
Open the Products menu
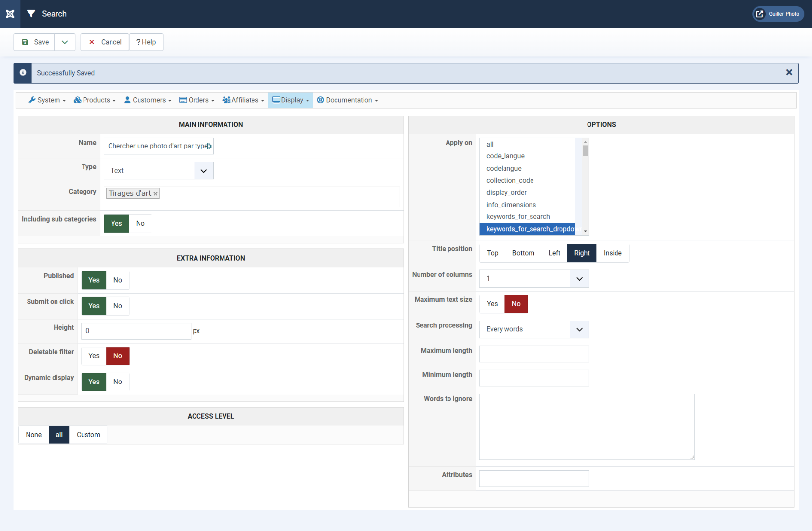click(94, 100)
